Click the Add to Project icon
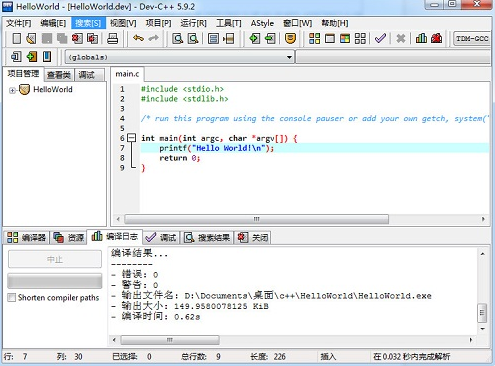Viewport: 495px width, 366px height. tap(255, 38)
